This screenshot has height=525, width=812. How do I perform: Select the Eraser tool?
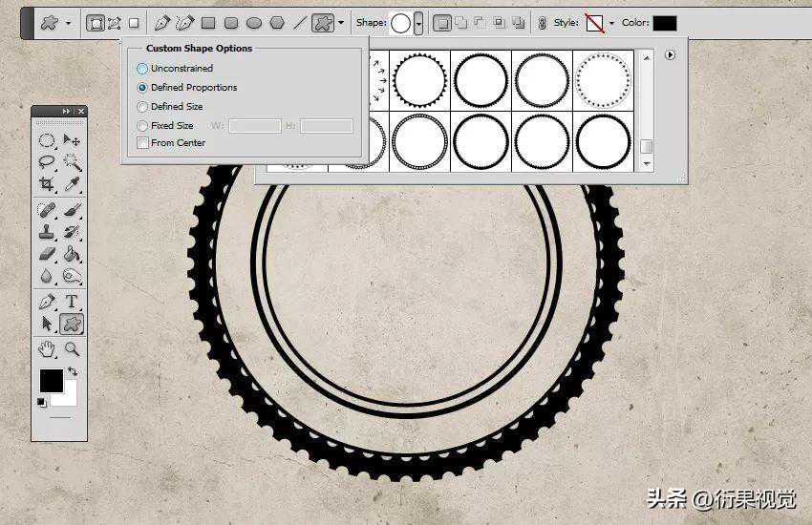tap(47, 254)
